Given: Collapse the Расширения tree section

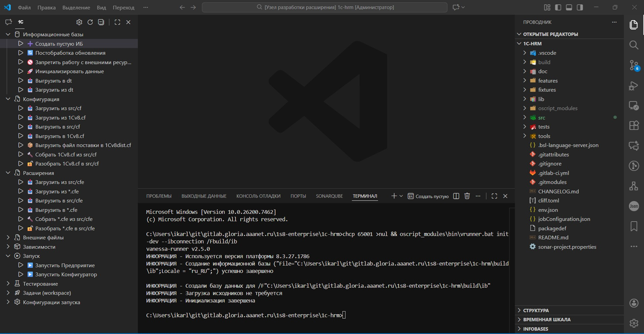Looking at the screenshot, I should [x=8, y=173].
